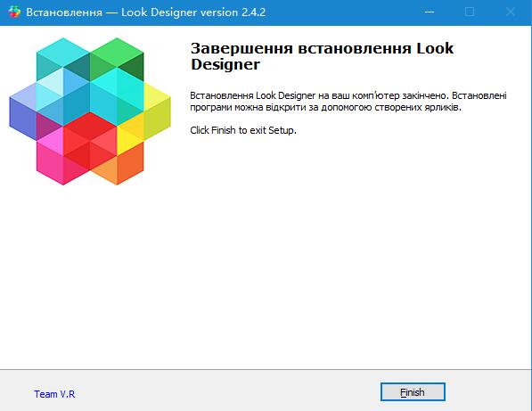Click the heading 'Завершення встановлення Look Designer'
This screenshot has width=532, height=411.
[x=322, y=56]
